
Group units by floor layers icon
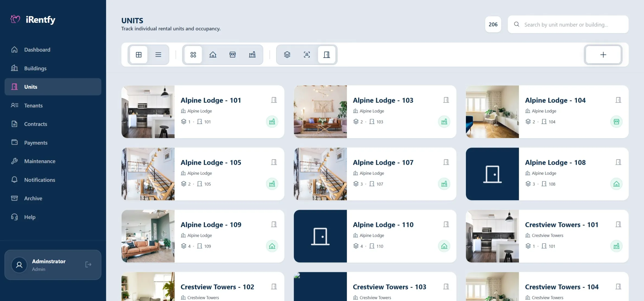[287, 55]
